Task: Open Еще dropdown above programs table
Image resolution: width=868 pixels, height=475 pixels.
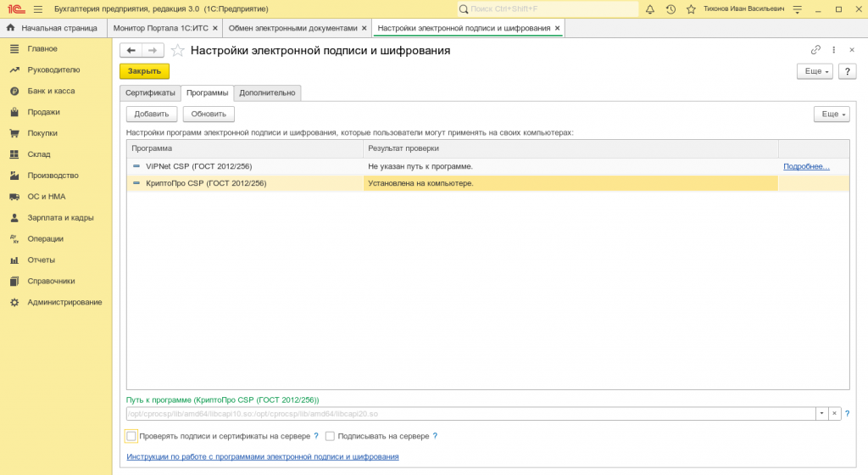Action: pyautogui.click(x=832, y=114)
